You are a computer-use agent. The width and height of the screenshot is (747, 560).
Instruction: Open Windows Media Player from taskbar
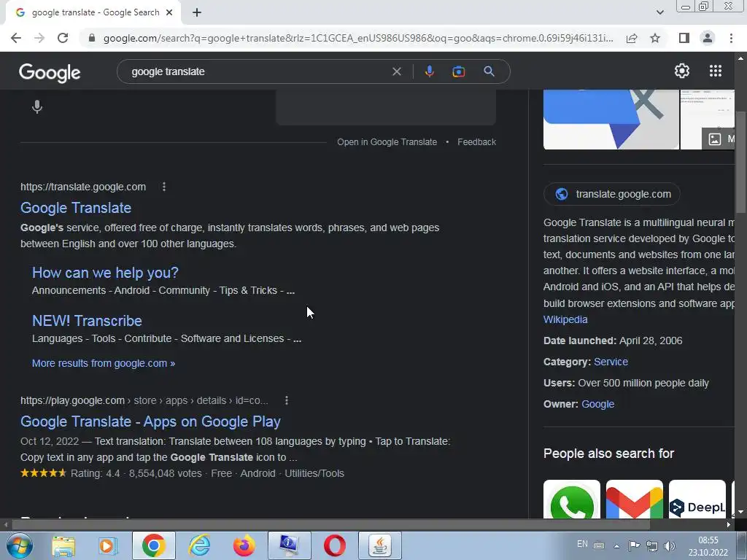[x=108, y=545]
